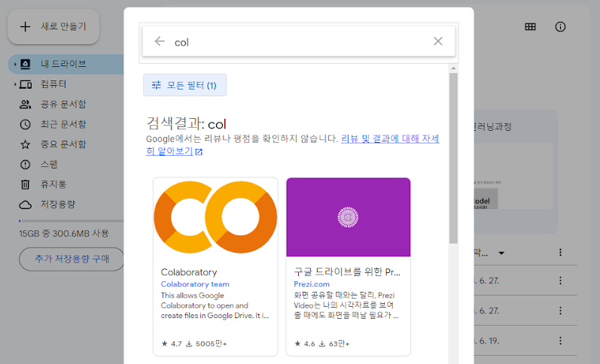Open the 모든 필터 (1) filter button
The width and height of the screenshot is (600, 364).
185,85
